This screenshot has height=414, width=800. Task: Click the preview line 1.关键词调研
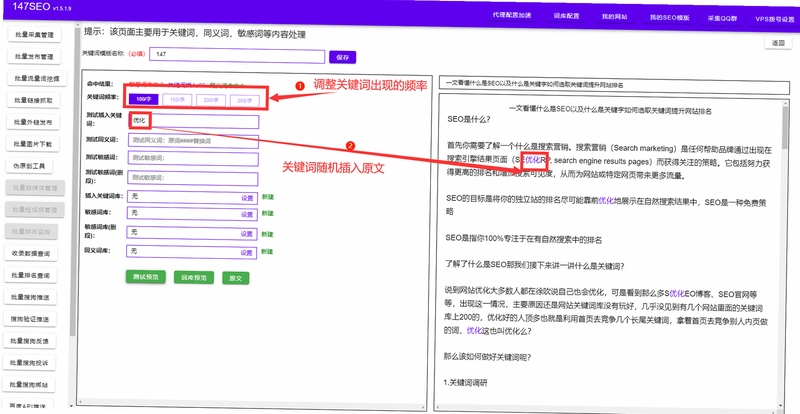[465, 382]
